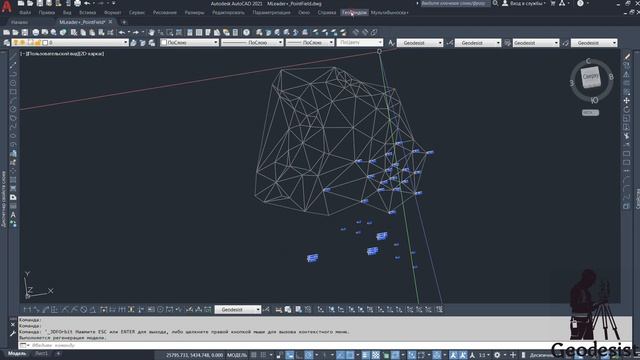The height and width of the screenshot is (360, 640).
Task: Click the ViewCube east В direction letter
Action: 611,77
